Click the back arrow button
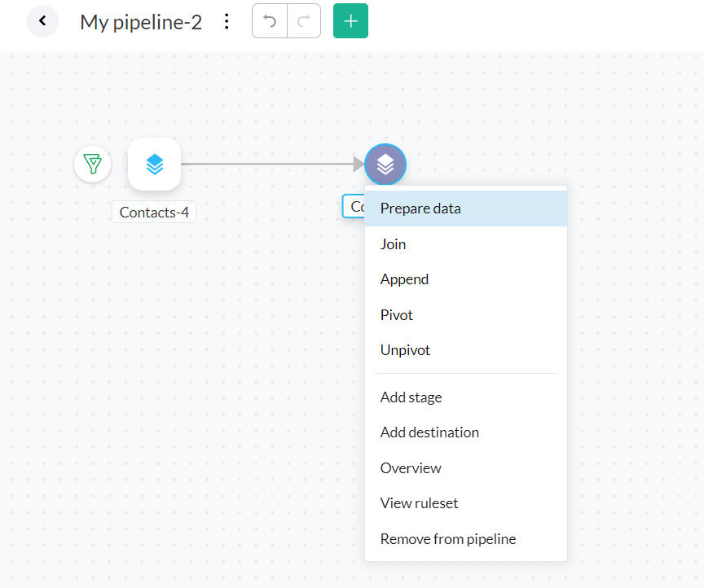This screenshot has height=588, width=704. [x=42, y=21]
